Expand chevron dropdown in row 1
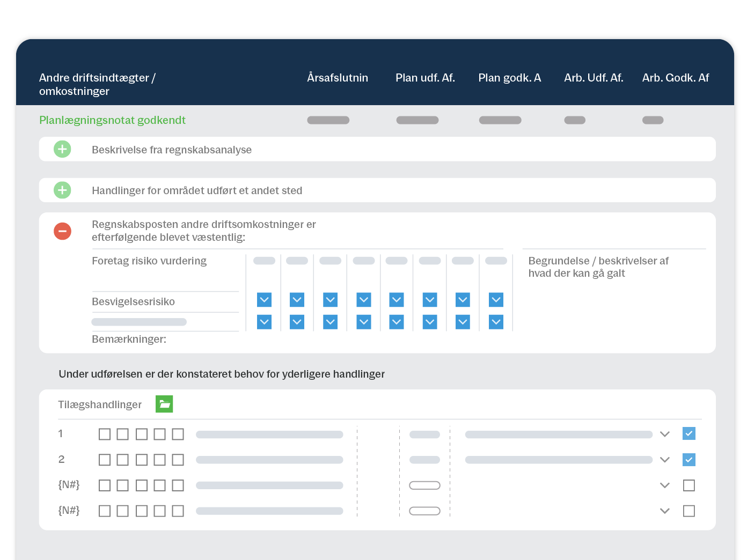 pos(664,434)
